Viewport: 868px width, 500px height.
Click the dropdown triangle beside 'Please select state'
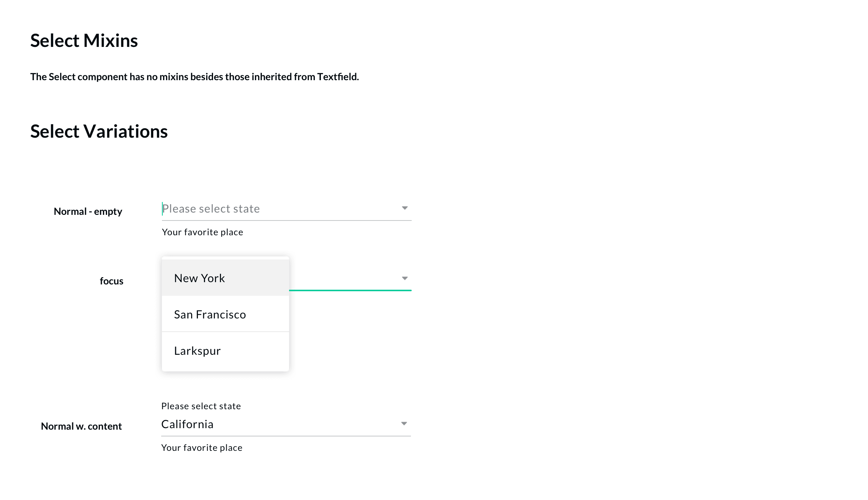point(404,208)
